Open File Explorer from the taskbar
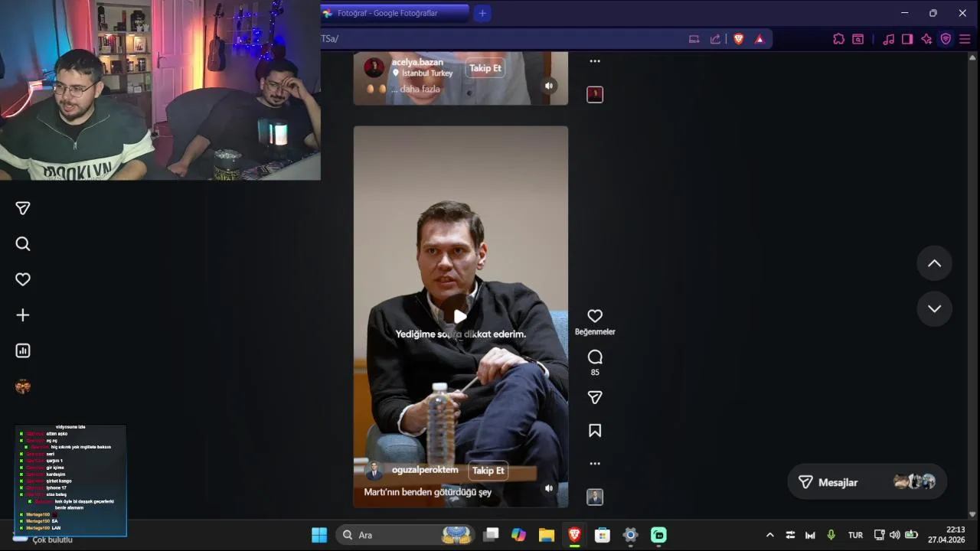 546,535
